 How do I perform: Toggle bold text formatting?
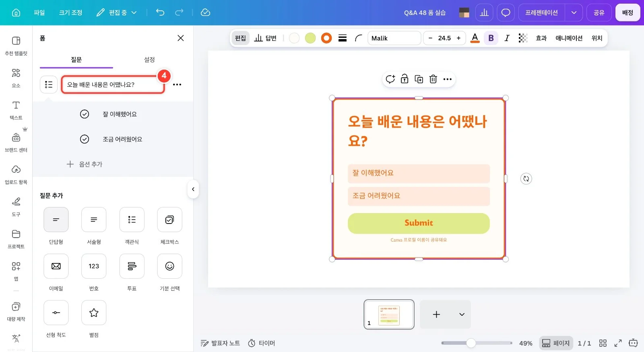click(491, 38)
